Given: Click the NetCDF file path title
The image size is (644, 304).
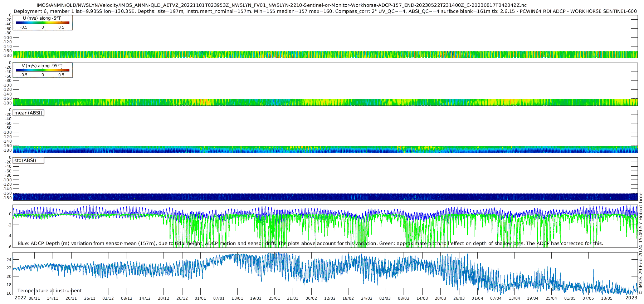Looking at the screenshot, I should (282, 5).
